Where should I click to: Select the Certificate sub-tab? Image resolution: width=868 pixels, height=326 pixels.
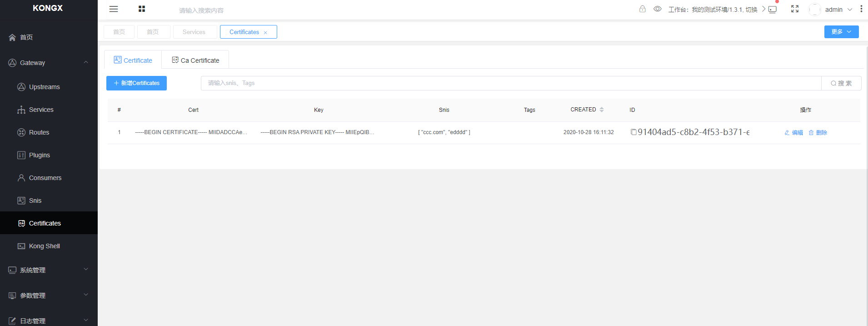tap(133, 60)
